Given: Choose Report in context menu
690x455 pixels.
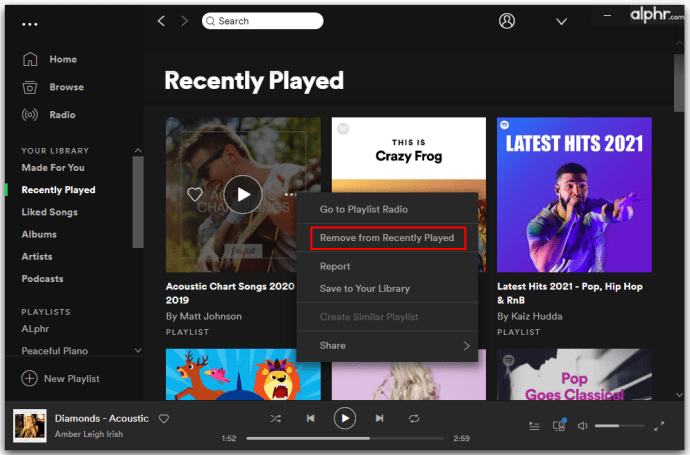Looking at the screenshot, I should [335, 266].
